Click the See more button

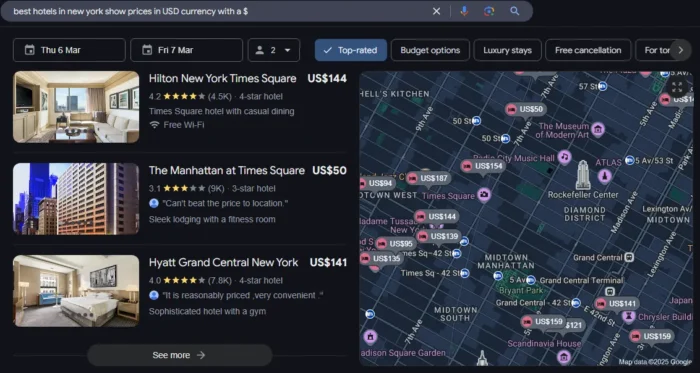(179, 355)
